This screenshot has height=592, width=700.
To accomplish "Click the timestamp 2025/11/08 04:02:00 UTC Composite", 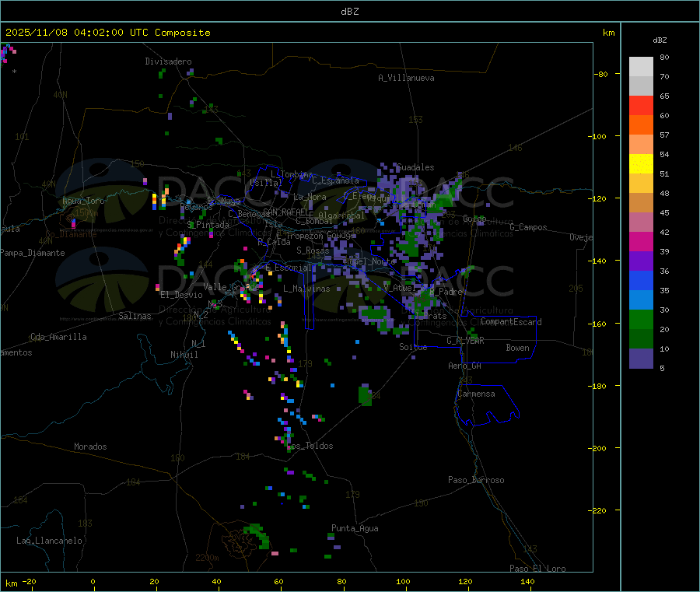I will [108, 33].
